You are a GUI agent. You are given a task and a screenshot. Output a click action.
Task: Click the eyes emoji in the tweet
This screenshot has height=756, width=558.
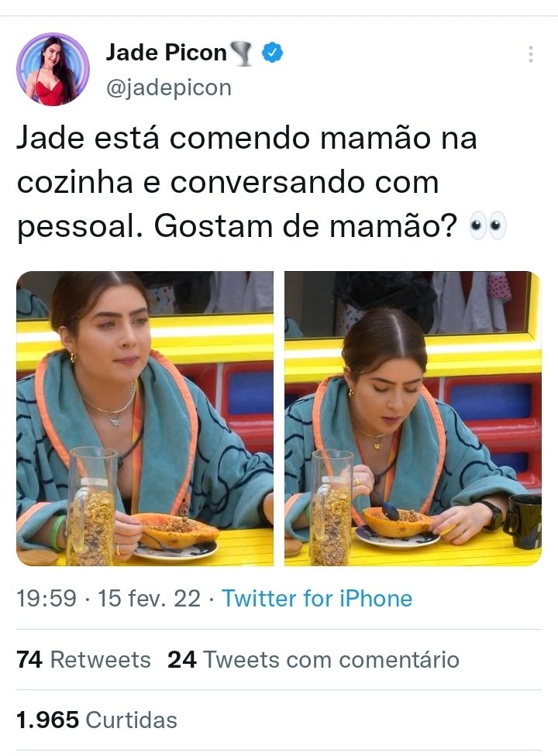[x=488, y=225]
